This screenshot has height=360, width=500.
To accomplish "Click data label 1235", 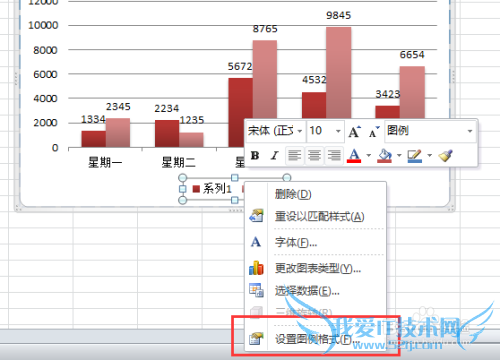I will pos(192,120).
